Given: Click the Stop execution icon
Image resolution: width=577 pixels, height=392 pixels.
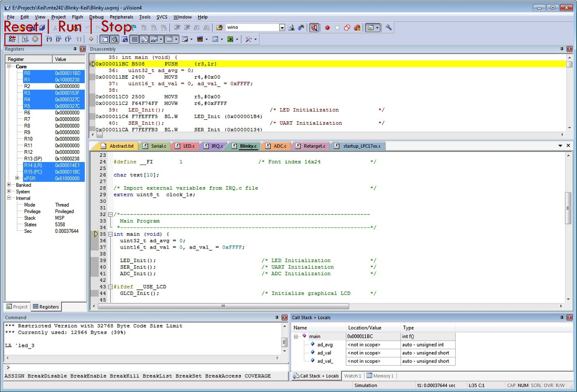Looking at the screenshot, I should click(35, 39).
